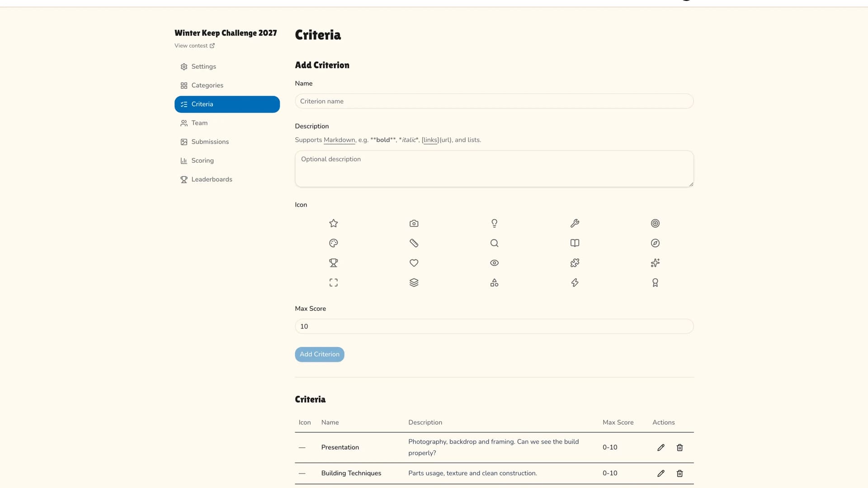Choose the camera icon
868x488 pixels.
[x=414, y=223]
